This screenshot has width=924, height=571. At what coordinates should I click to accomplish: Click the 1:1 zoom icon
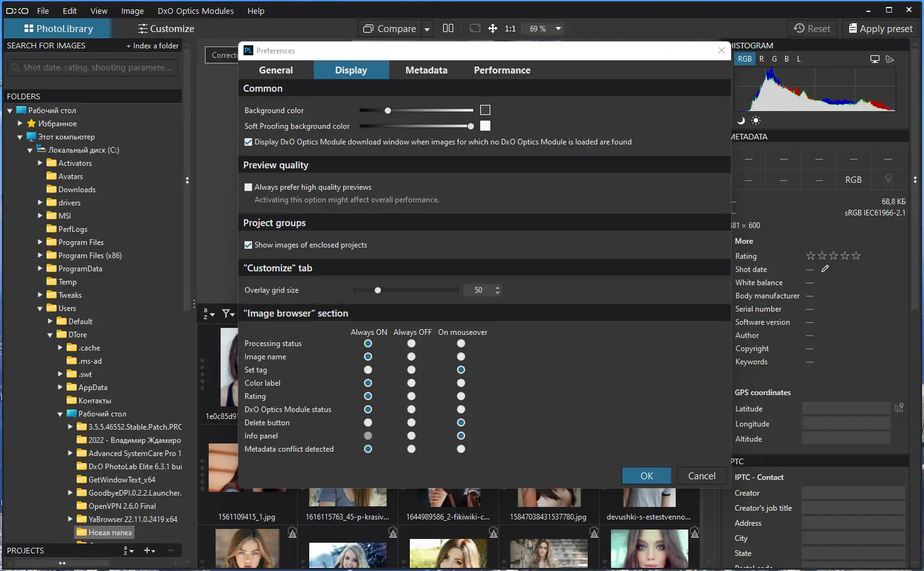[510, 28]
